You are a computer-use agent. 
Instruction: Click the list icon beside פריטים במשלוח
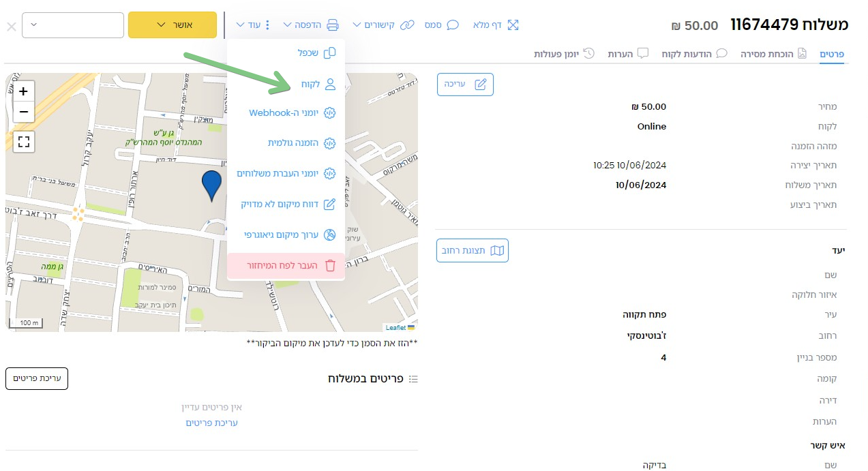point(413,379)
